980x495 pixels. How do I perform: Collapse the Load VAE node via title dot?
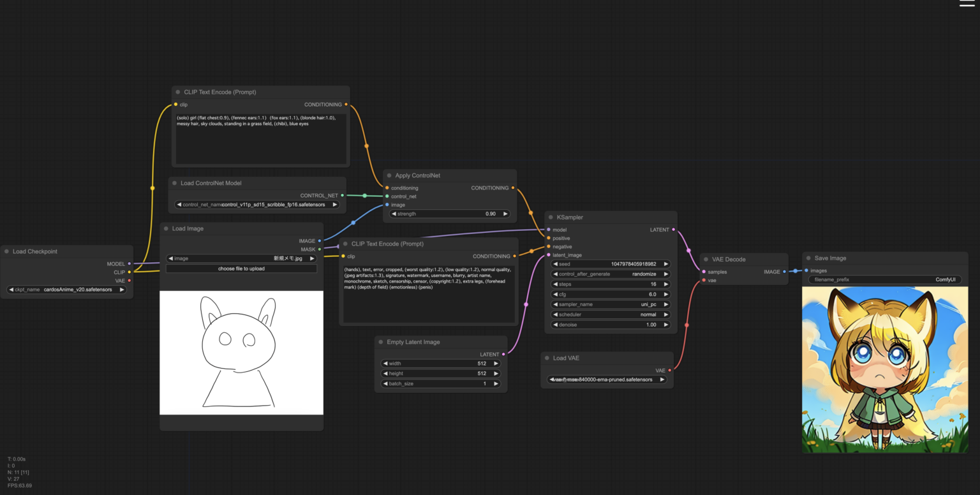[547, 358]
